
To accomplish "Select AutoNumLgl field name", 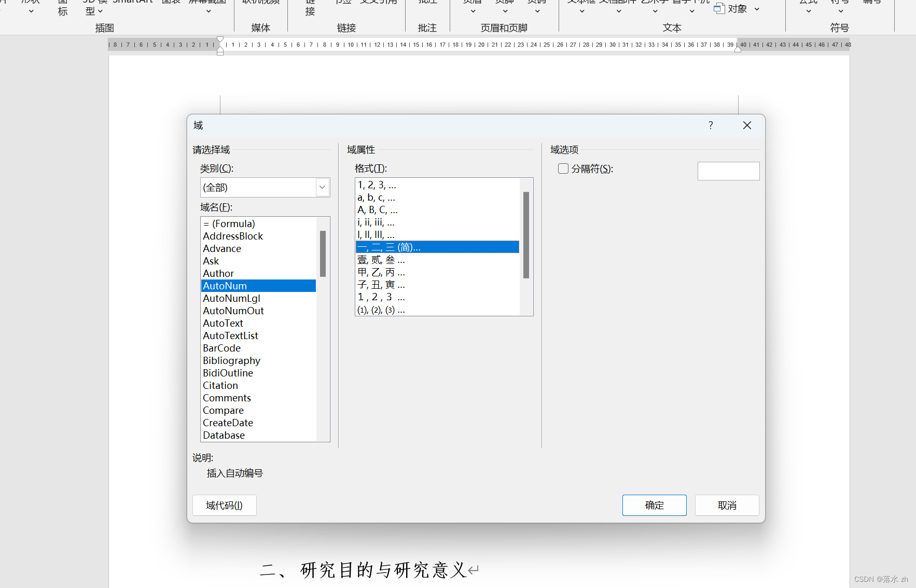I will [x=258, y=298].
